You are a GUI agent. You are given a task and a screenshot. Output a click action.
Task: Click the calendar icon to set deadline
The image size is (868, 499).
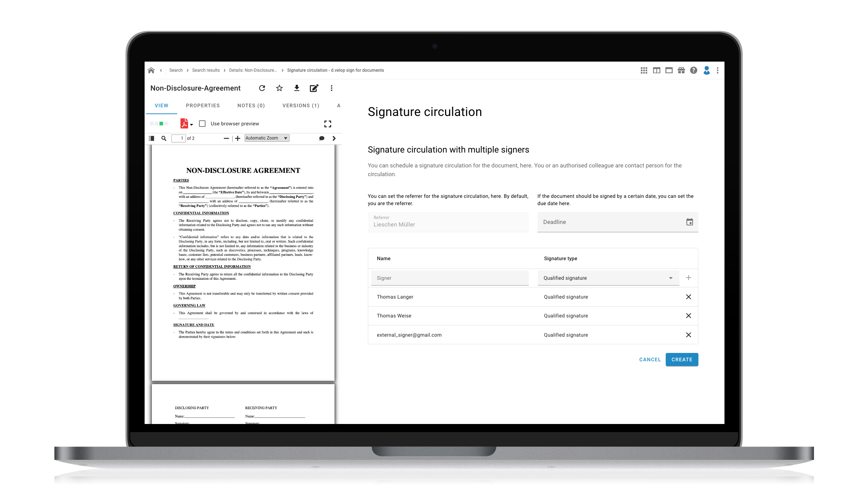690,222
